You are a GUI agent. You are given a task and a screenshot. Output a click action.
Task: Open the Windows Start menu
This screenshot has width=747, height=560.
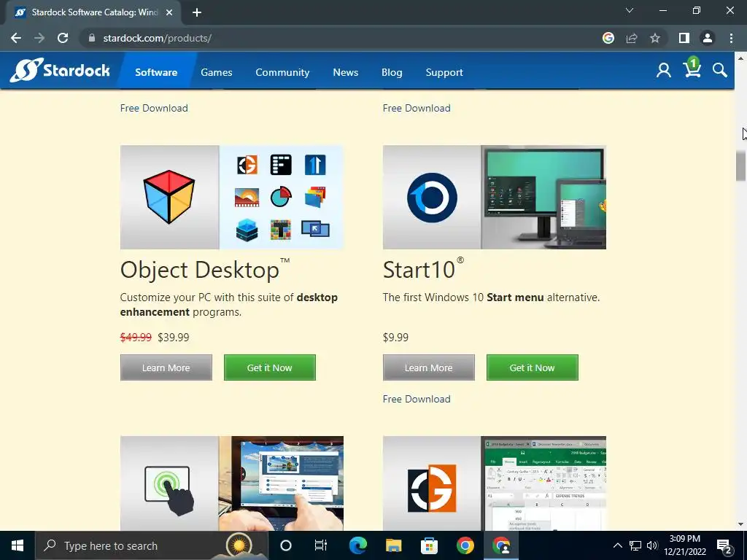pyautogui.click(x=18, y=545)
